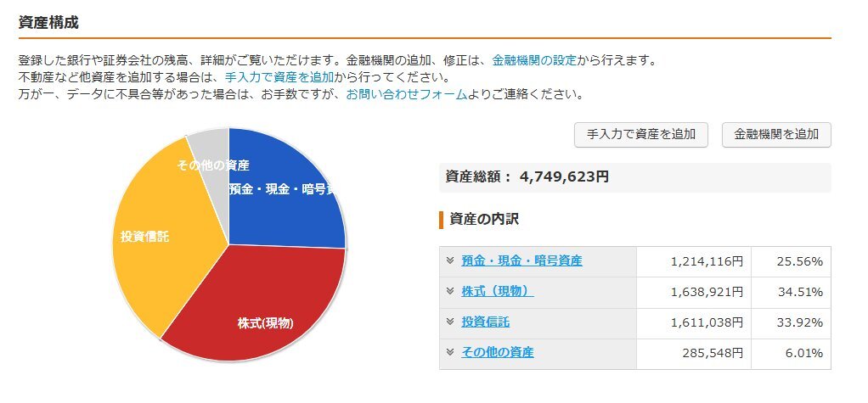The width and height of the screenshot is (868, 403).
Task: Open the 株式（現物） breakdown link
Action: (497, 291)
